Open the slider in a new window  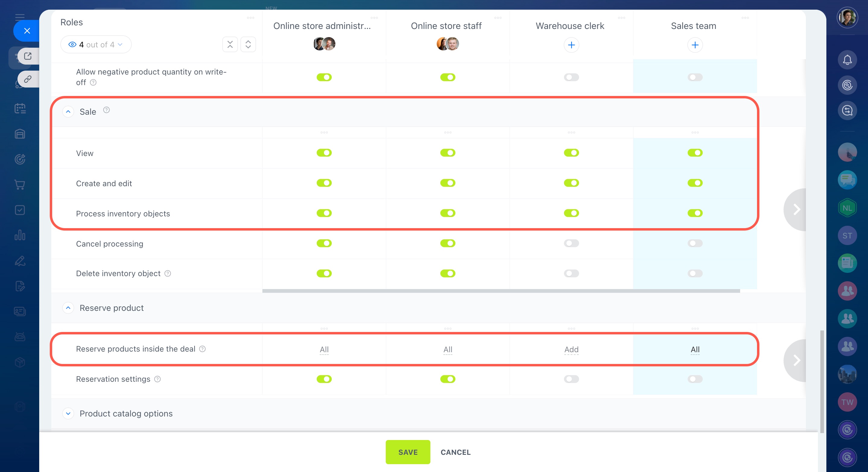point(28,56)
